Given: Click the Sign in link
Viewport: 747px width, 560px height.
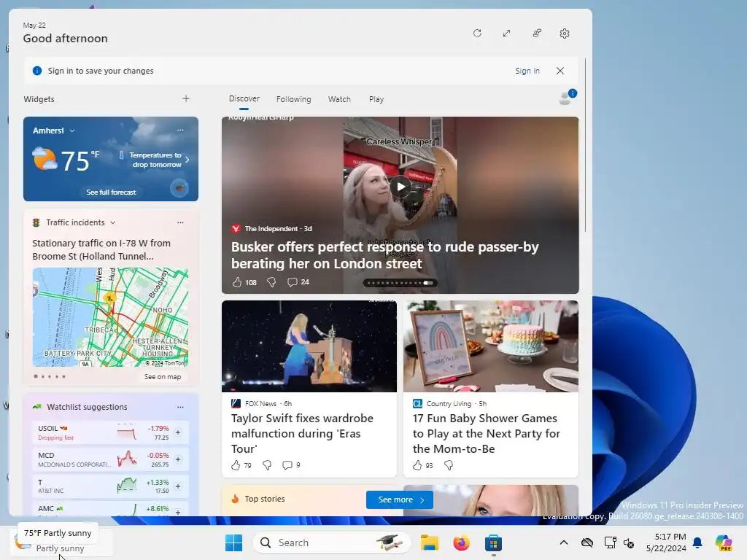Looking at the screenshot, I should point(527,71).
